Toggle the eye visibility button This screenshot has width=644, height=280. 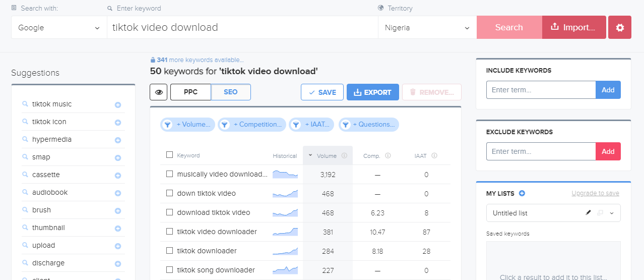(x=159, y=92)
